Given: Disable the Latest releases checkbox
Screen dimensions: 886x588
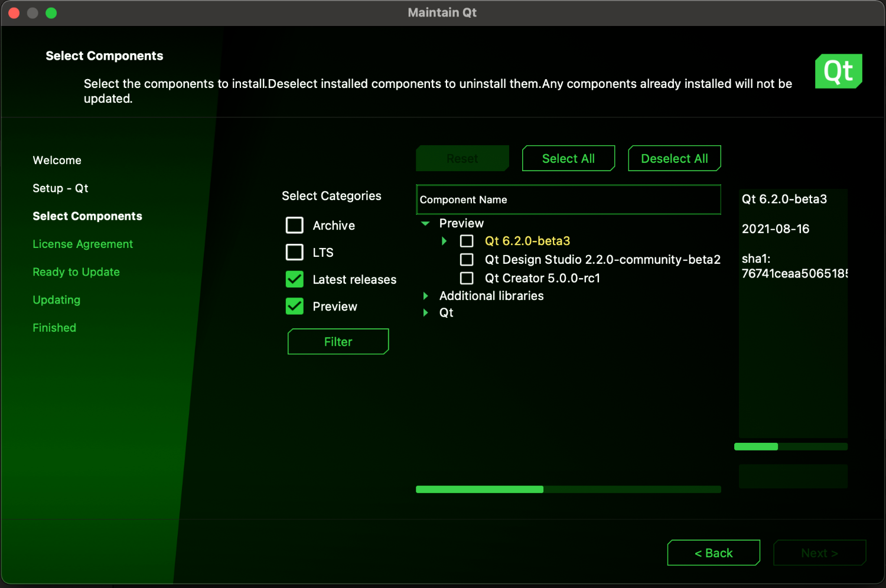Looking at the screenshot, I should [x=294, y=279].
